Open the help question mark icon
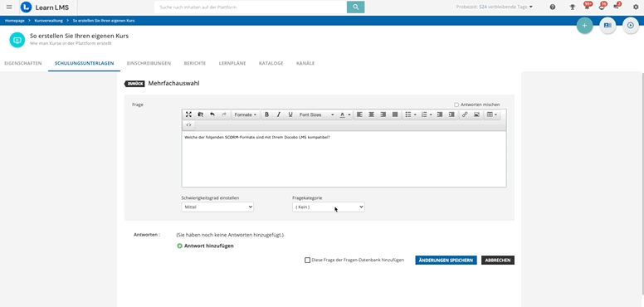Screen dimensions: 644x307 (553, 7)
